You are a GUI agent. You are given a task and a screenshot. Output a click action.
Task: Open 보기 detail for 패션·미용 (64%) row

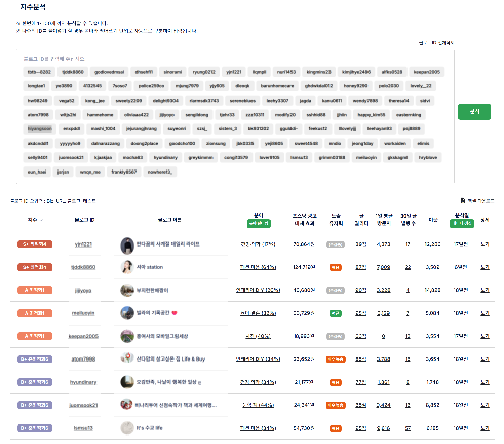(x=485, y=267)
